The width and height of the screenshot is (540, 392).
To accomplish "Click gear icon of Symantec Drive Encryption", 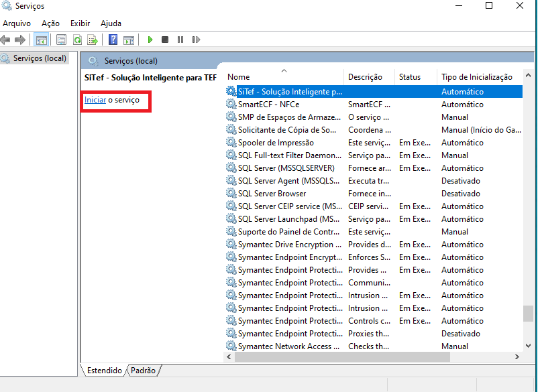I will pyautogui.click(x=231, y=244).
